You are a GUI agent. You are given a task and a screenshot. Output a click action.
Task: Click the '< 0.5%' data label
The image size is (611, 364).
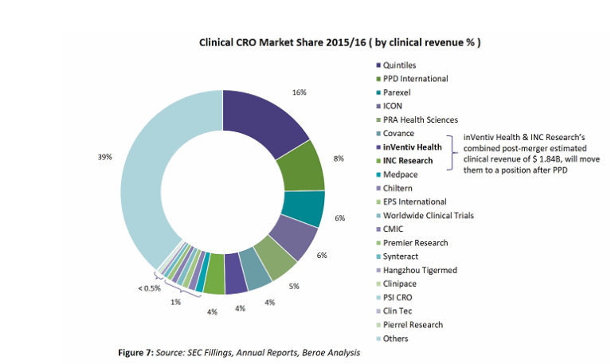(x=149, y=288)
